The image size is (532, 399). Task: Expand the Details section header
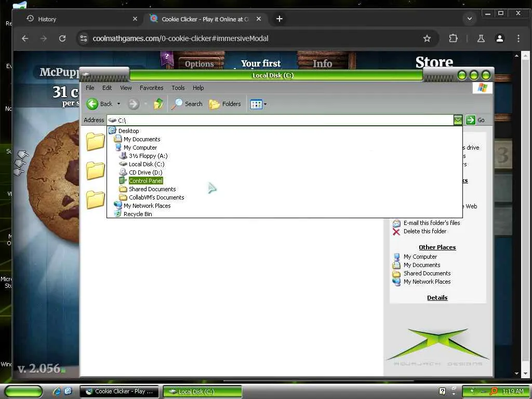coord(437,298)
